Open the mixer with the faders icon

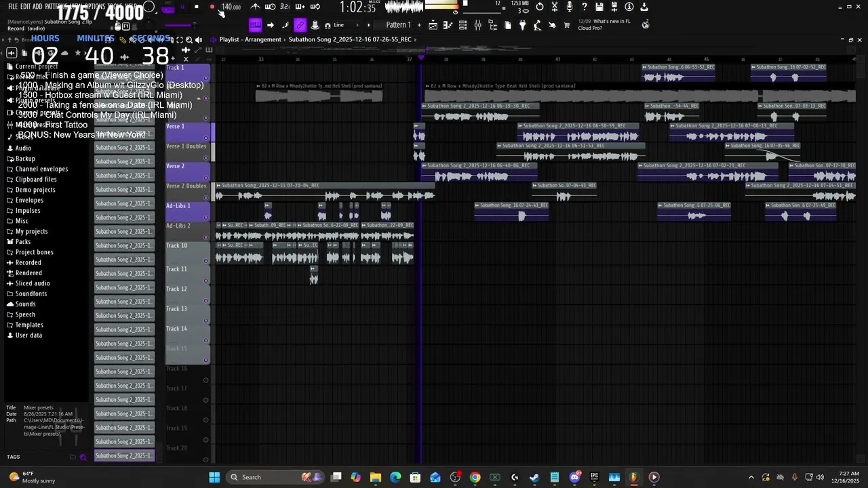tap(477, 25)
